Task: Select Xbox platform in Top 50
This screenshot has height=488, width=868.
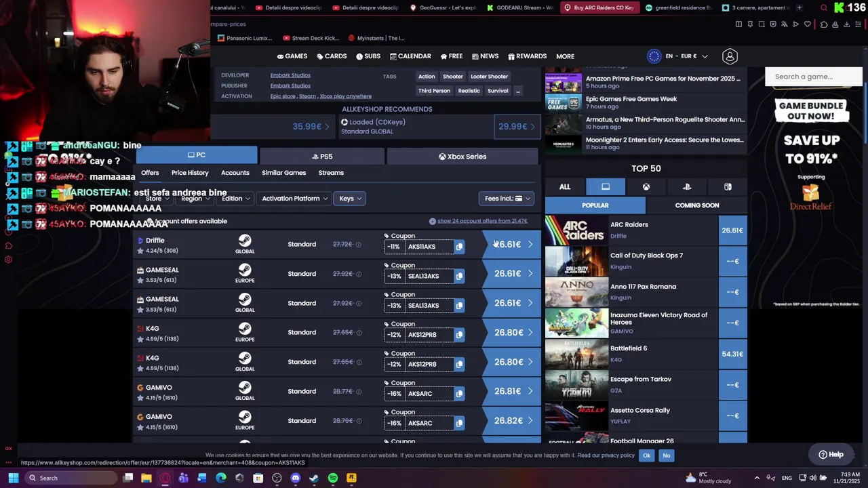Action: (646, 187)
